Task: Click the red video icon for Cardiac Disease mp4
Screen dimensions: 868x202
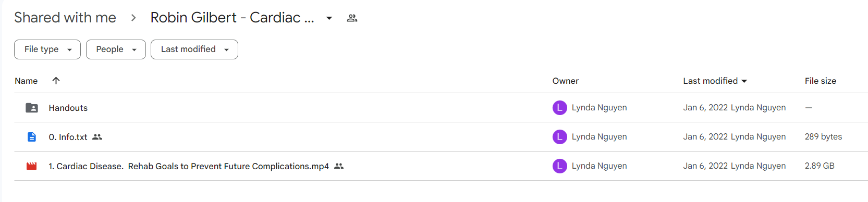Action: click(32, 166)
